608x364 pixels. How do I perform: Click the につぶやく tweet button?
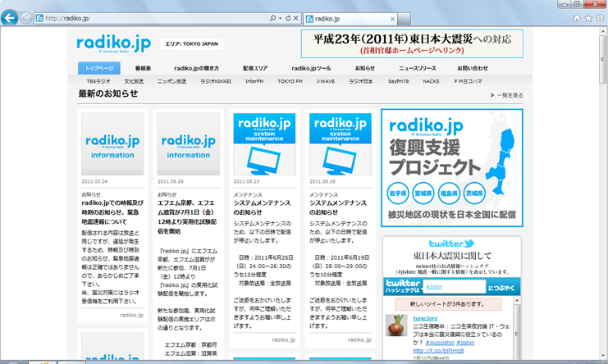click(501, 288)
